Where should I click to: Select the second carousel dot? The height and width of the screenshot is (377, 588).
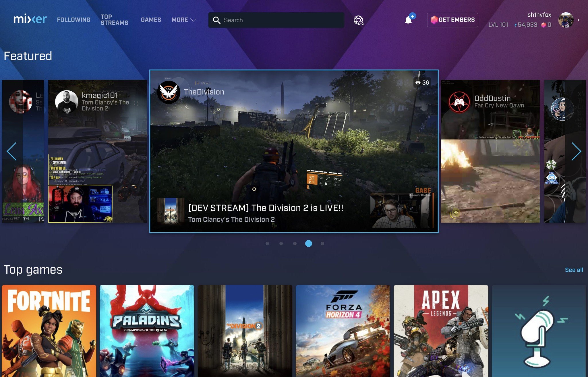click(x=281, y=243)
